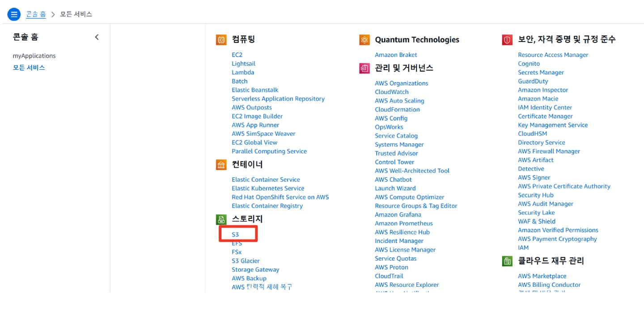Screen dimensions: 644x314
Task: Open AWS SimSpace Weaver
Action: tap(263, 134)
